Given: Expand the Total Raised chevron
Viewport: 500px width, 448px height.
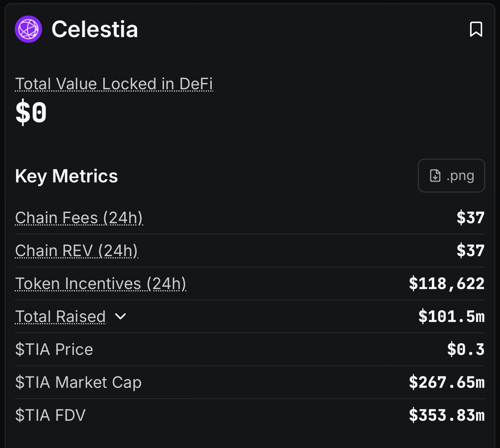Looking at the screenshot, I should [x=120, y=316].
